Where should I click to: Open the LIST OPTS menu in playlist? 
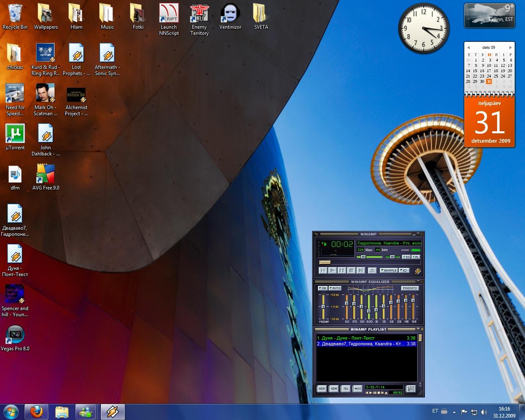click(411, 388)
